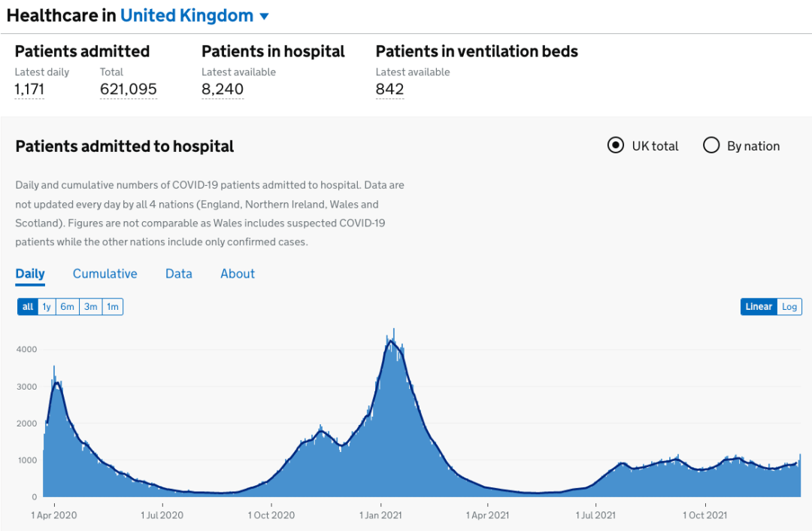This screenshot has width=812, height=531.
Task: Open the United Kingdom area dropdown arrow
Action: click(264, 16)
